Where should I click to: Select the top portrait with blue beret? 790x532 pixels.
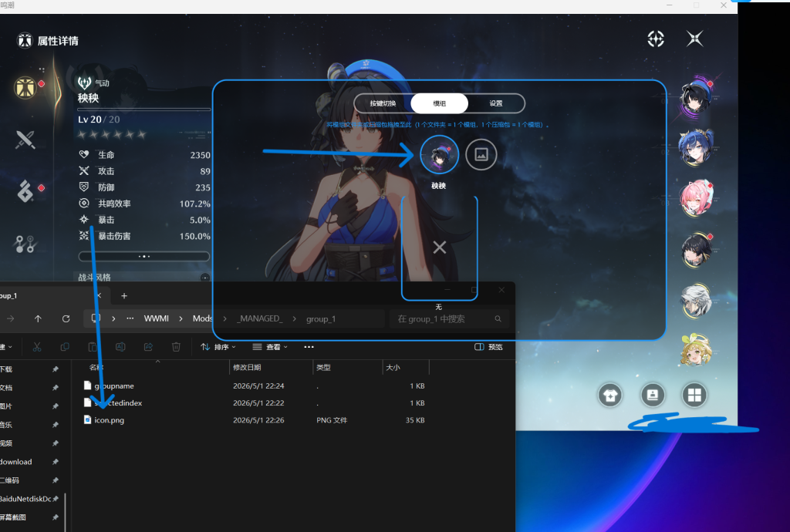click(696, 96)
